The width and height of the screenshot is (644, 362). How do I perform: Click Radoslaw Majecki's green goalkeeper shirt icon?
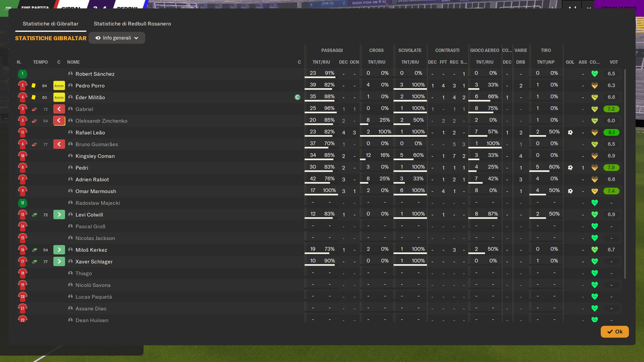[x=22, y=203]
